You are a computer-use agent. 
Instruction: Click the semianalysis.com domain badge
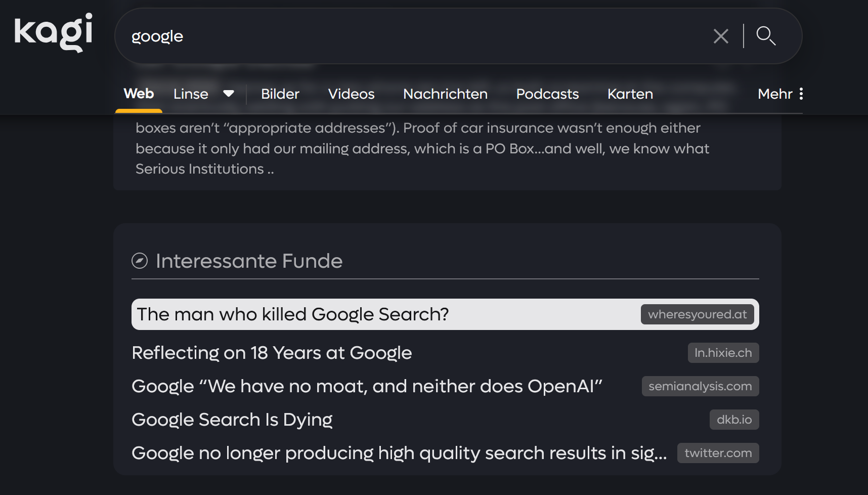(700, 386)
